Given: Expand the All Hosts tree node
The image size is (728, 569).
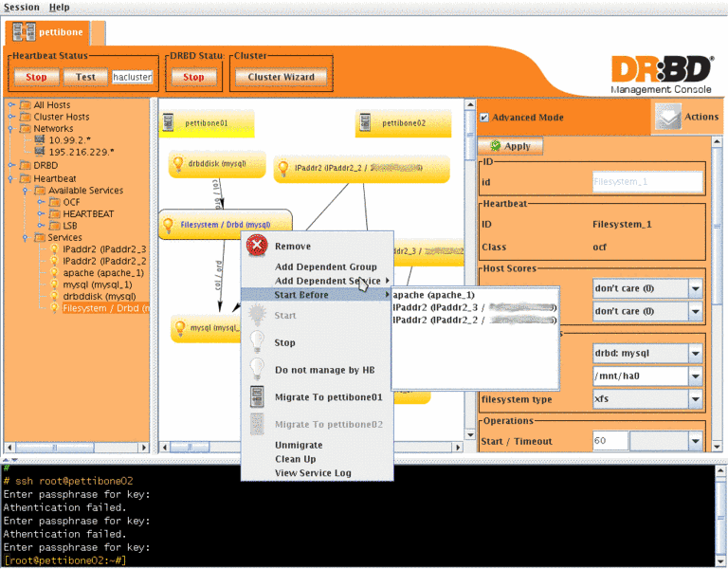Looking at the screenshot, I should (x=11, y=104).
